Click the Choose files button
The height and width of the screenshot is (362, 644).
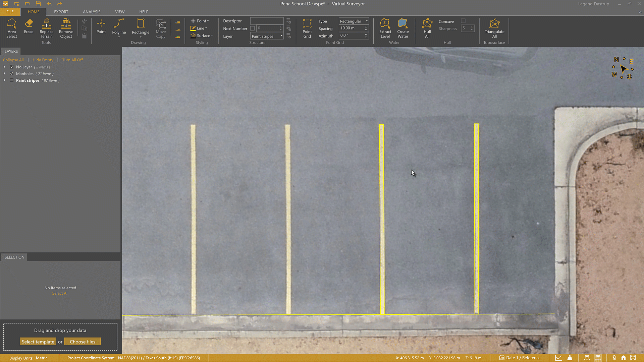click(x=83, y=341)
